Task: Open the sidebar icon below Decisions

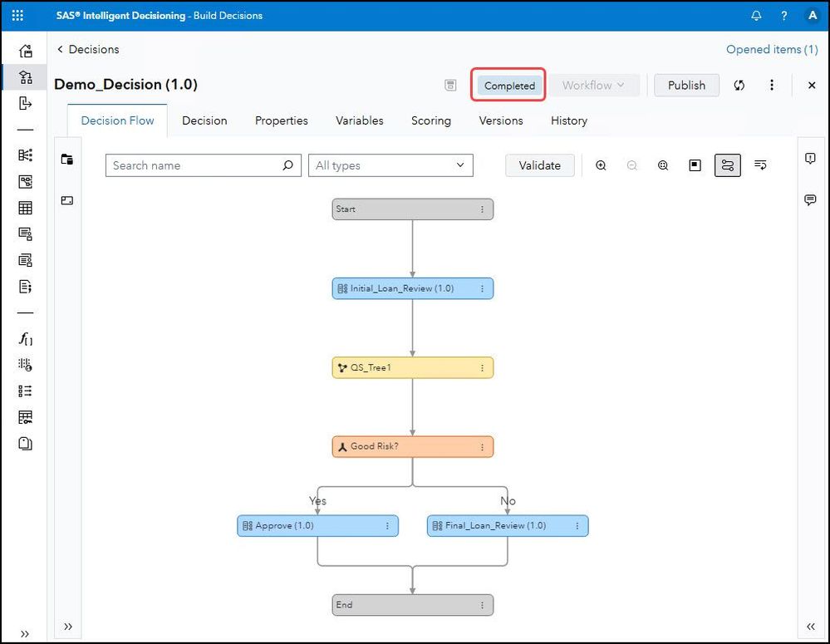Action: tap(26, 103)
